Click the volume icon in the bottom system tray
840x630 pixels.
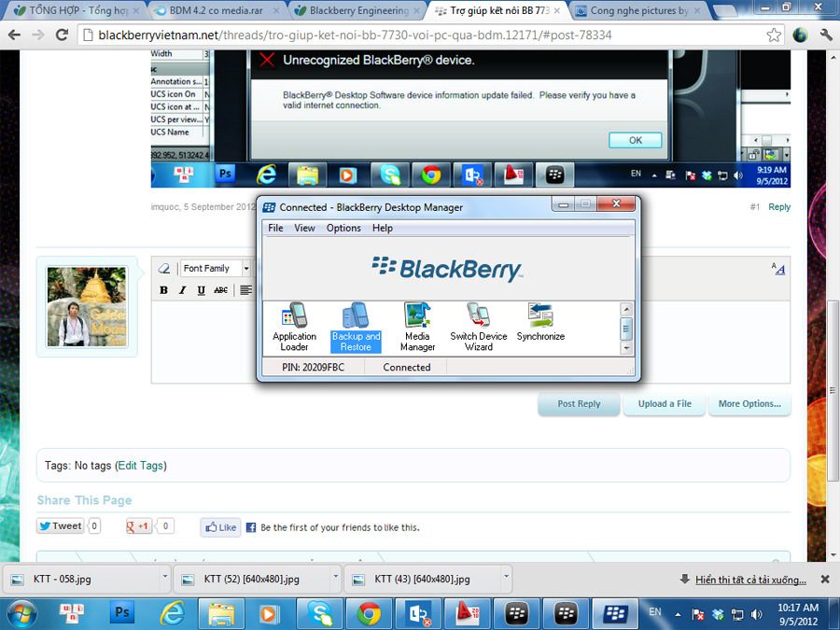tap(756, 614)
